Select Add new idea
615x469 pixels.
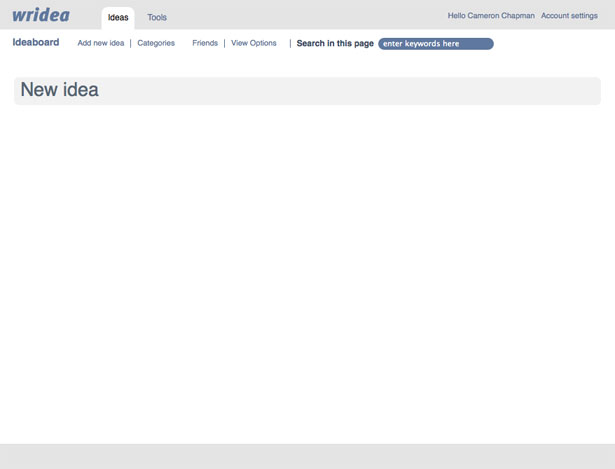(x=101, y=43)
